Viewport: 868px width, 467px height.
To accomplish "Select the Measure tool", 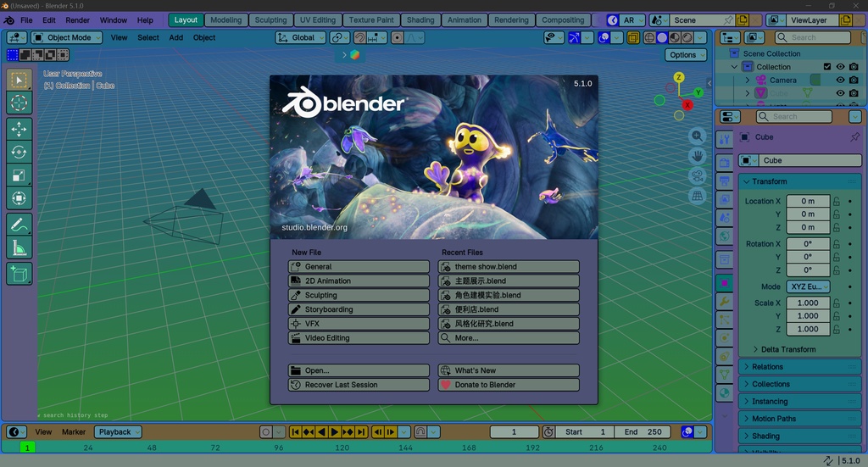I will tap(19, 247).
